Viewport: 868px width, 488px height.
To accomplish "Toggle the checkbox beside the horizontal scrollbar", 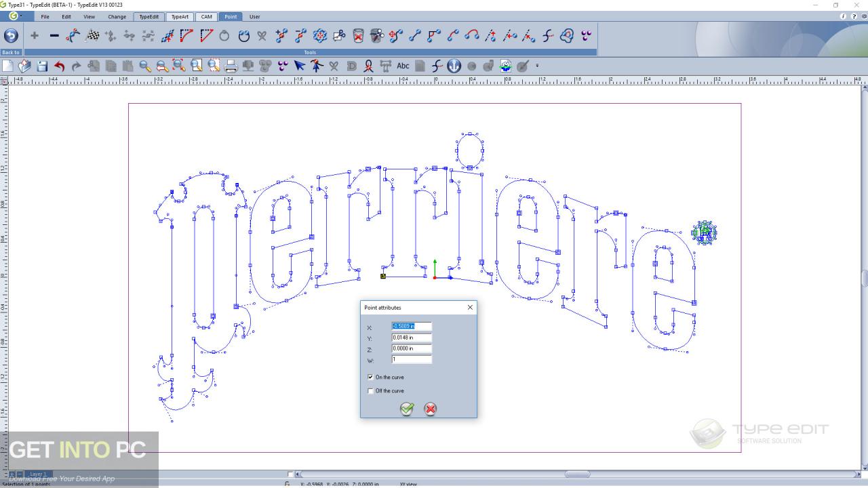I will pyautogui.click(x=290, y=474).
